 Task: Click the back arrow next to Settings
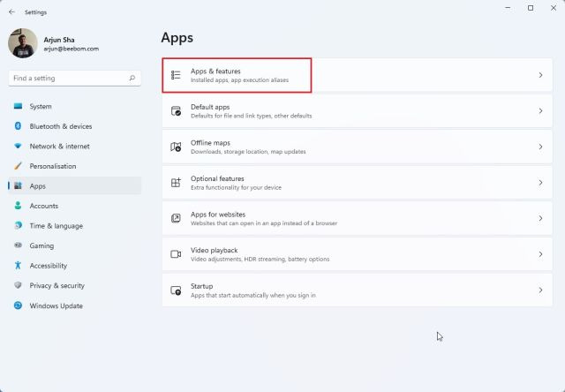tap(11, 11)
